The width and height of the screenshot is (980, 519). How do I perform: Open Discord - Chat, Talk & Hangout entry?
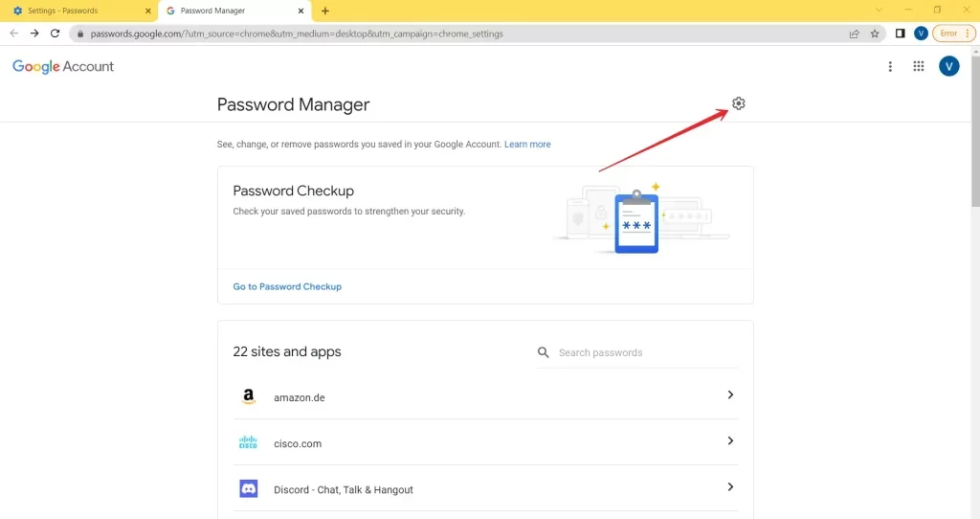coord(485,488)
